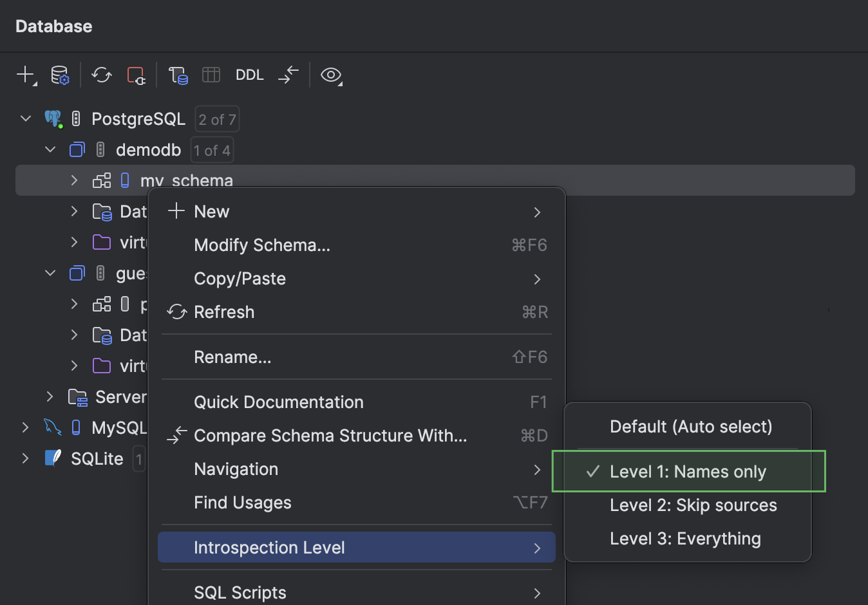868x605 pixels.
Task: Click Compare Schema Structure With menu entry
Action: coord(330,435)
